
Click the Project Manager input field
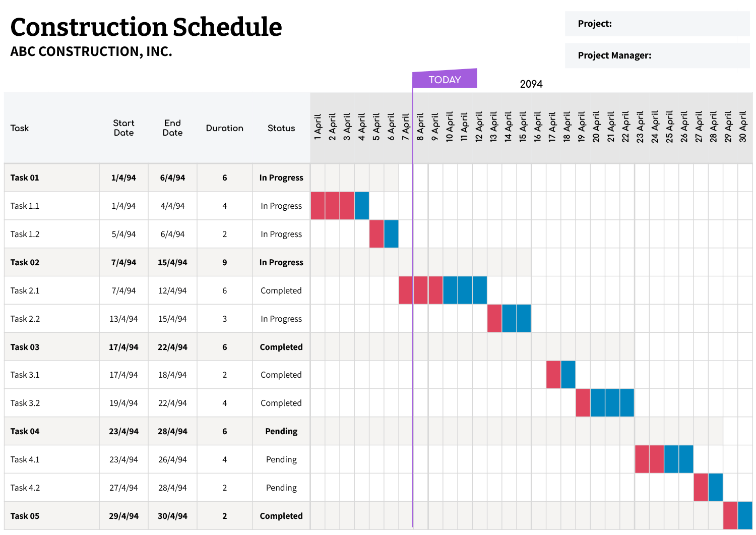(700, 55)
